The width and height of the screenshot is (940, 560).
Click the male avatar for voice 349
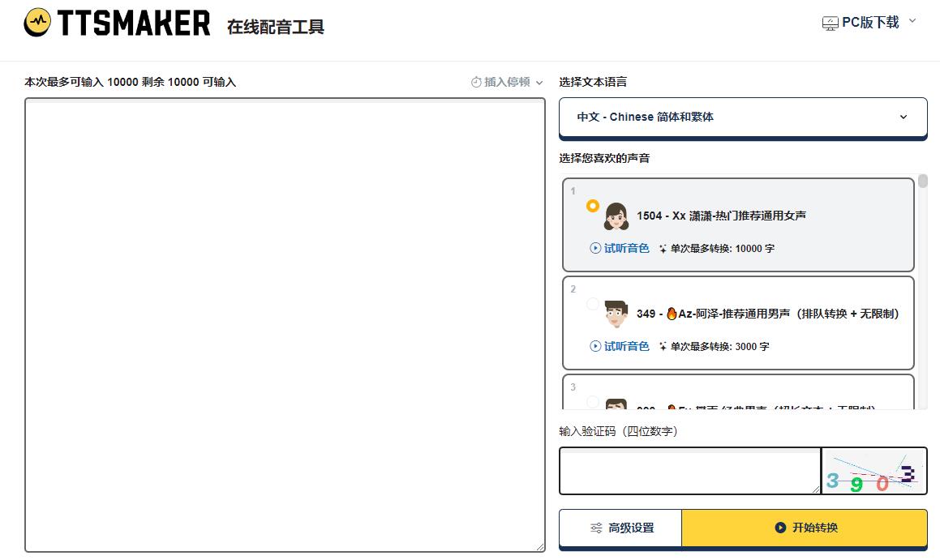[x=616, y=314]
